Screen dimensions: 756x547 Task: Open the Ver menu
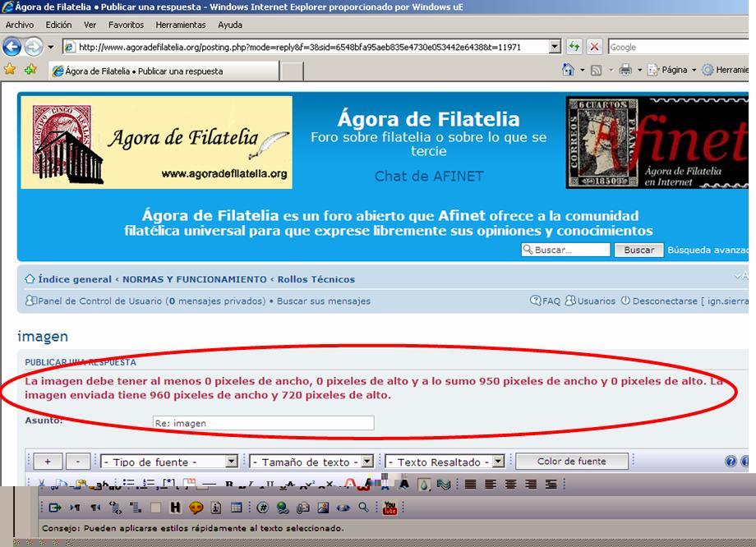tap(90, 25)
